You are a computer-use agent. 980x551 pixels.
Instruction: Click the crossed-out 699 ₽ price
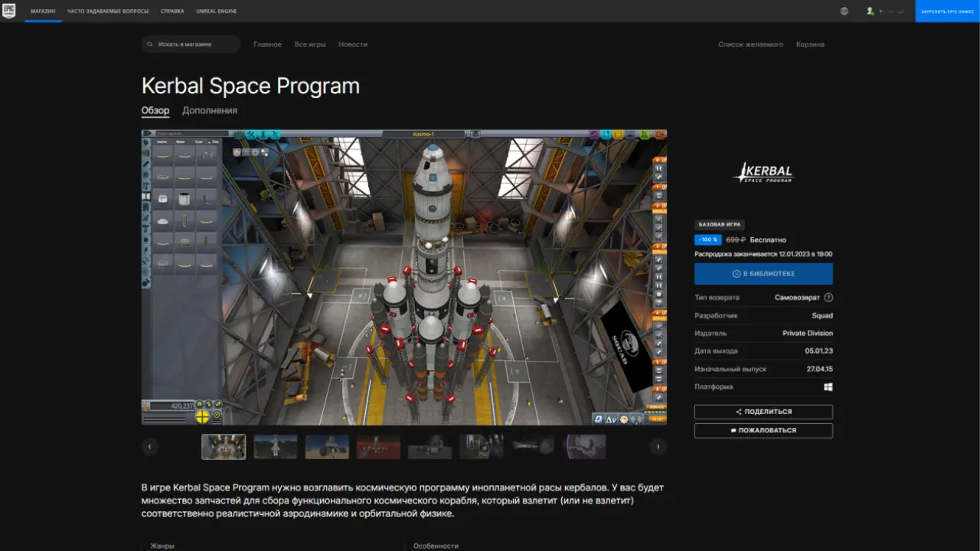click(x=736, y=240)
